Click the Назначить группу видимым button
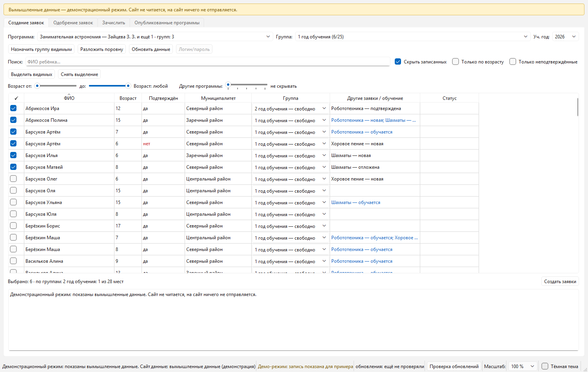The image size is (588, 372). pyautogui.click(x=42, y=49)
